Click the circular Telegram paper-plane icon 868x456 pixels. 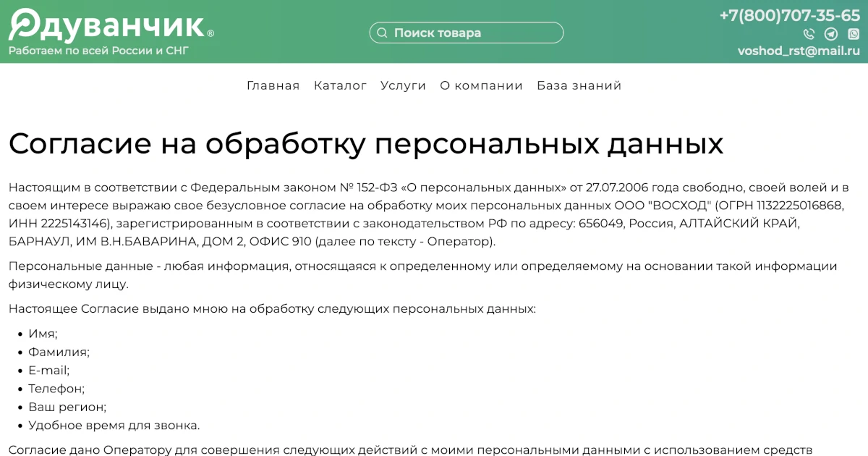tap(830, 33)
